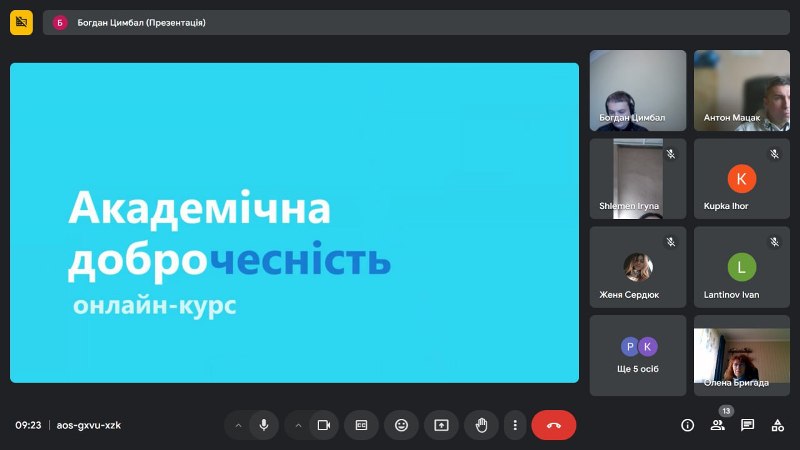Click muted mic icon on Женя Сердюк

point(671,242)
